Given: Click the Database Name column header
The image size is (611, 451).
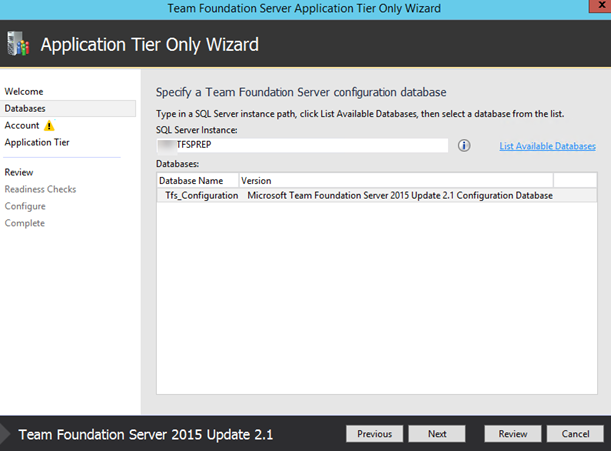Looking at the screenshot, I should coord(198,181).
